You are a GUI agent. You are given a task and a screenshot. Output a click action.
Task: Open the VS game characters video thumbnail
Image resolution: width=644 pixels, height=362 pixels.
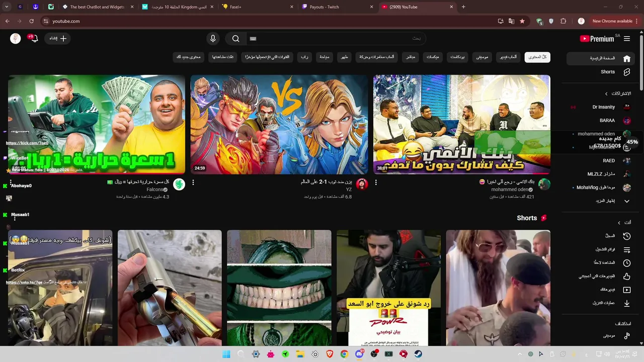click(x=279, y=125)
